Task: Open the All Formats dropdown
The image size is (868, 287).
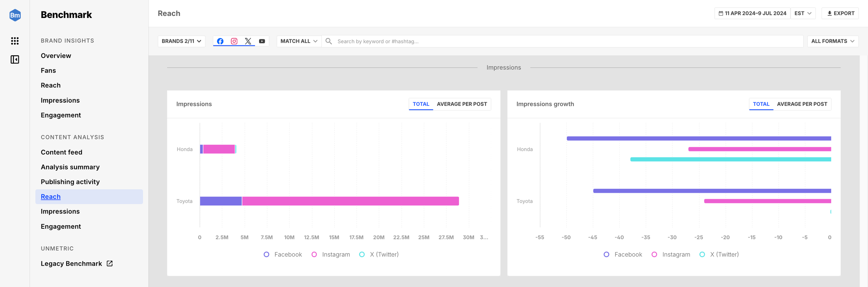Action: [x=833, y=41]
